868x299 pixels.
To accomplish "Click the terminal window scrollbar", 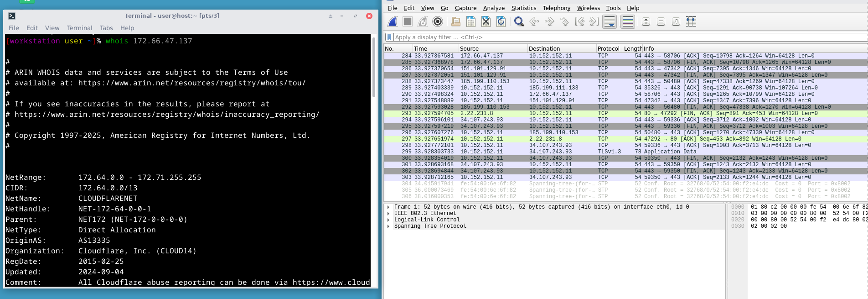I will pos(374,68).
